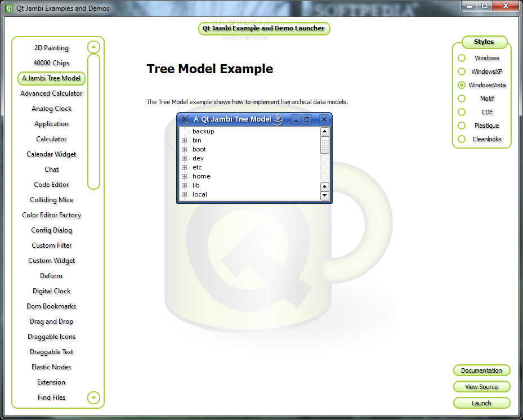
Task: Open the Draggable Icons example
Action: click(51, 337)
